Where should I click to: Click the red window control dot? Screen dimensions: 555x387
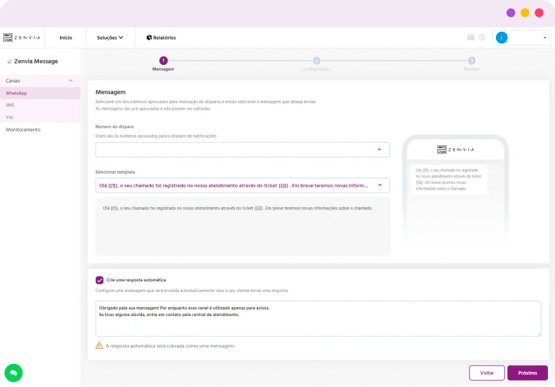coord(539,13)
